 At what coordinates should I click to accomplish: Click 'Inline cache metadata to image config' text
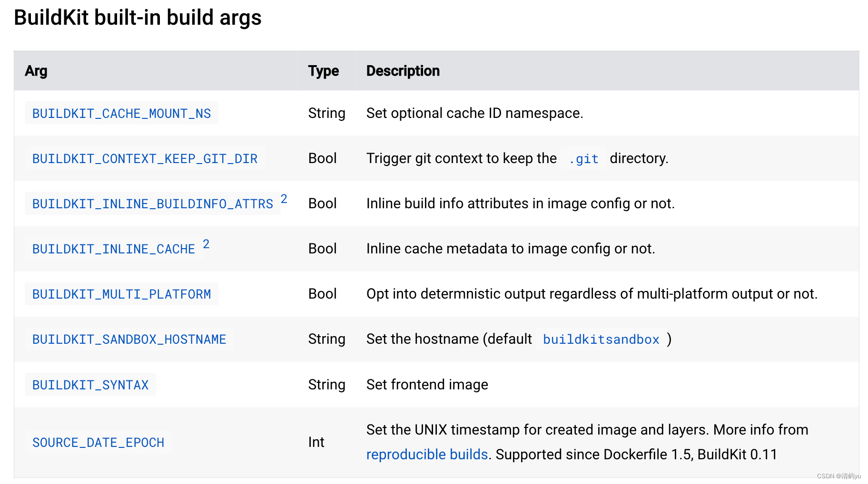click(x=511, y=249)
